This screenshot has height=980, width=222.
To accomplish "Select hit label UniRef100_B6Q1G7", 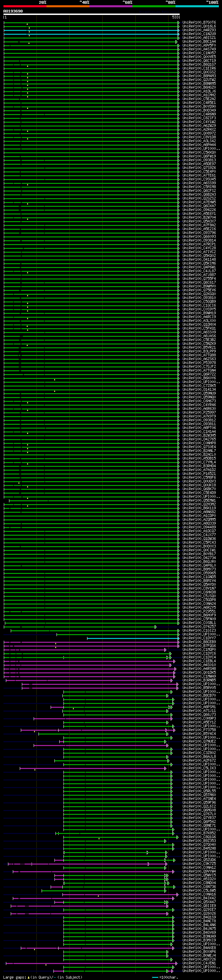I will [199, 64].
